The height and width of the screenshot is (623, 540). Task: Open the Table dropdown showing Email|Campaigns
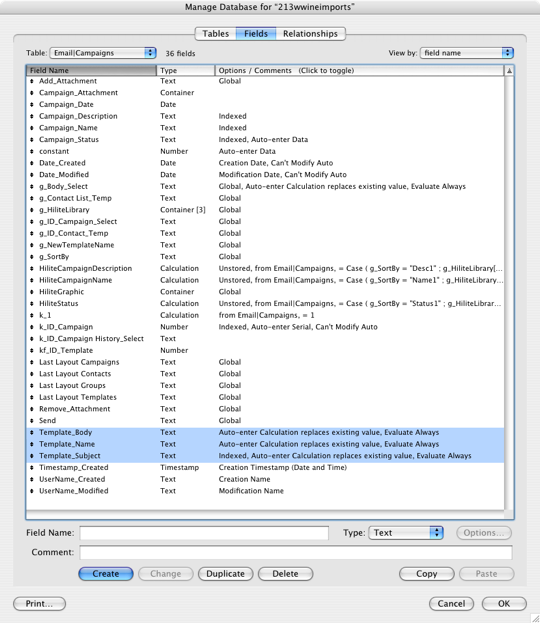(x=103, y=53)
